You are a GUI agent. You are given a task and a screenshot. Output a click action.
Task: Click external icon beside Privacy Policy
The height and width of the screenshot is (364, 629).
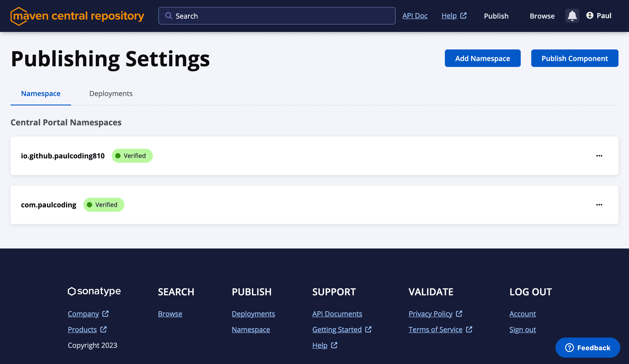pos(459,313)
